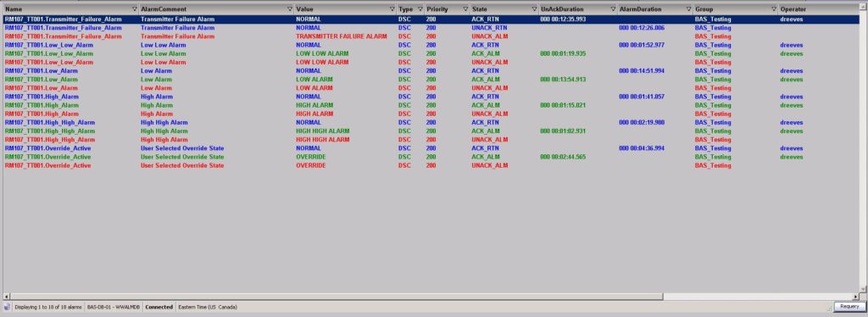
Task: Click the Group column filter icon
Action: point(774,9)
